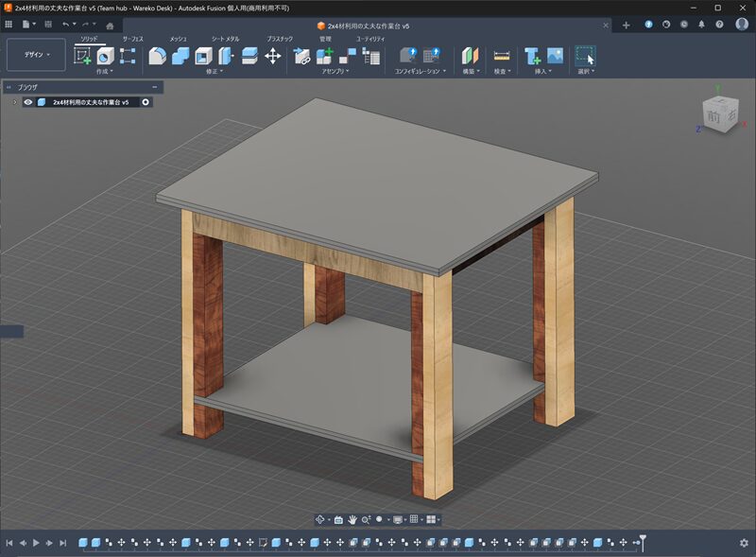Click the Create Sketch tool icon
The height and width of the screenshot is (557, 756).
[x=83, y=56]
